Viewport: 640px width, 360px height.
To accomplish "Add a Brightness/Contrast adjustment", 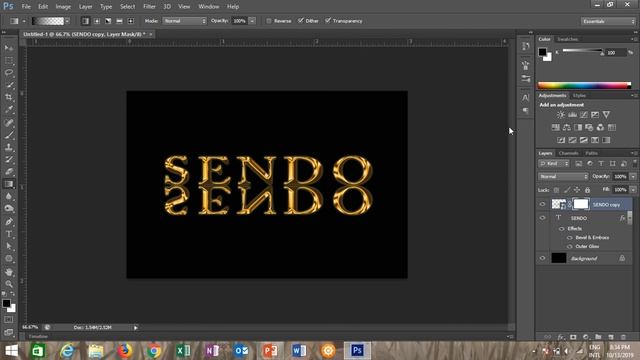I will coord(561,115).
